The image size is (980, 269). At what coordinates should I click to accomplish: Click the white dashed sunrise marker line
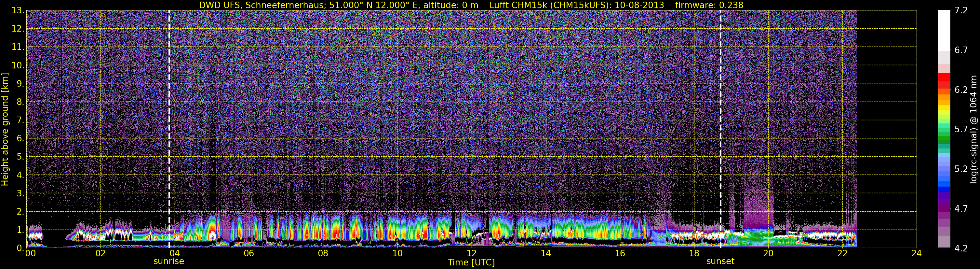(x=169, y=129)
